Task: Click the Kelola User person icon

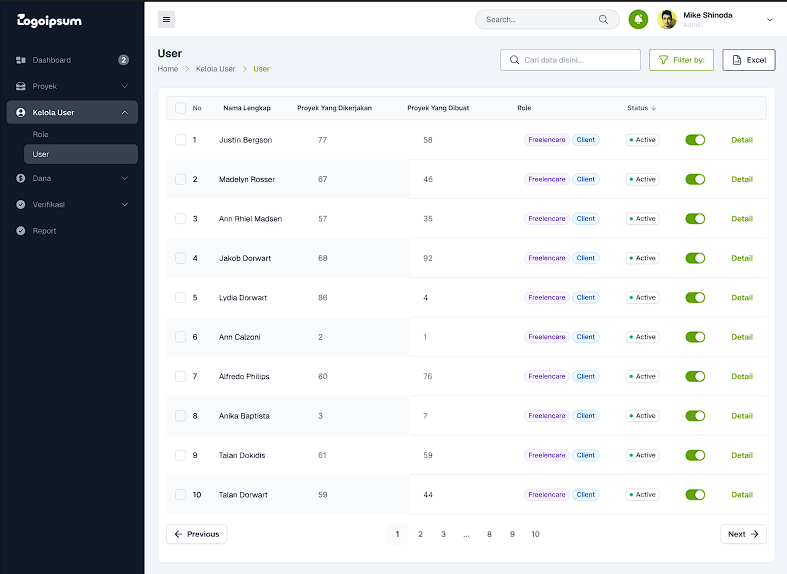Action: pos(21,112)
